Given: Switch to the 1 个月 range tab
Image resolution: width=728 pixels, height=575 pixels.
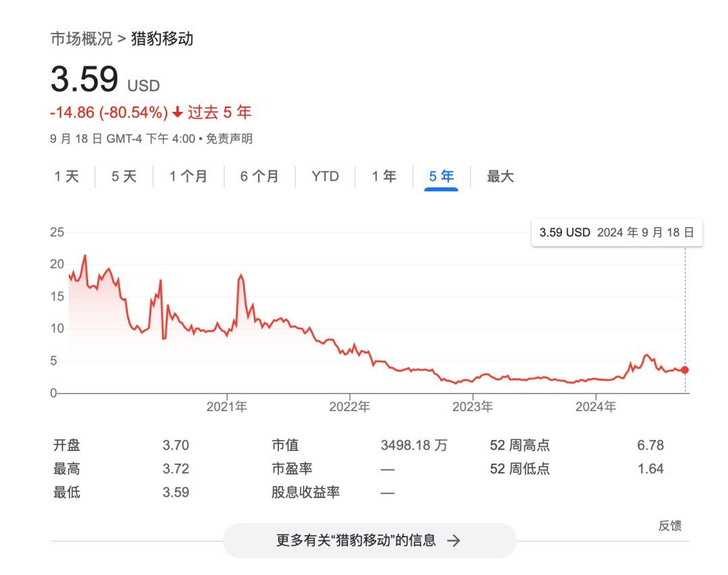Looking at the screenshot, I should 188,177.
